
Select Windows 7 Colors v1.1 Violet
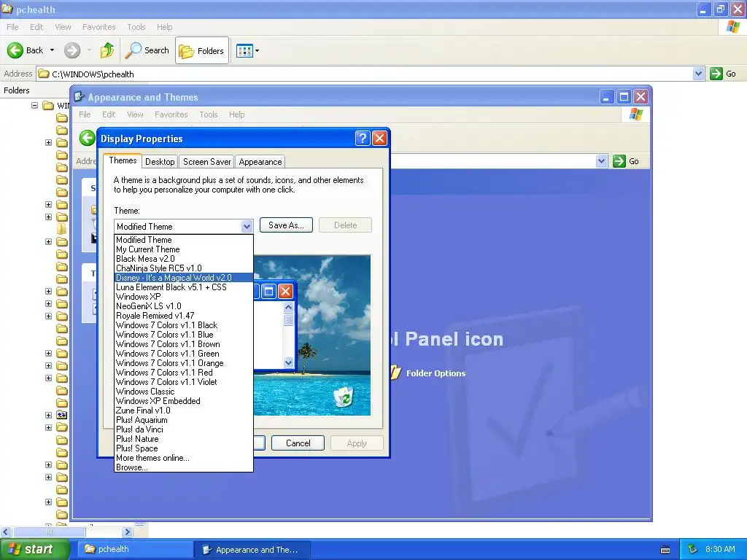(x=183, y=382)
